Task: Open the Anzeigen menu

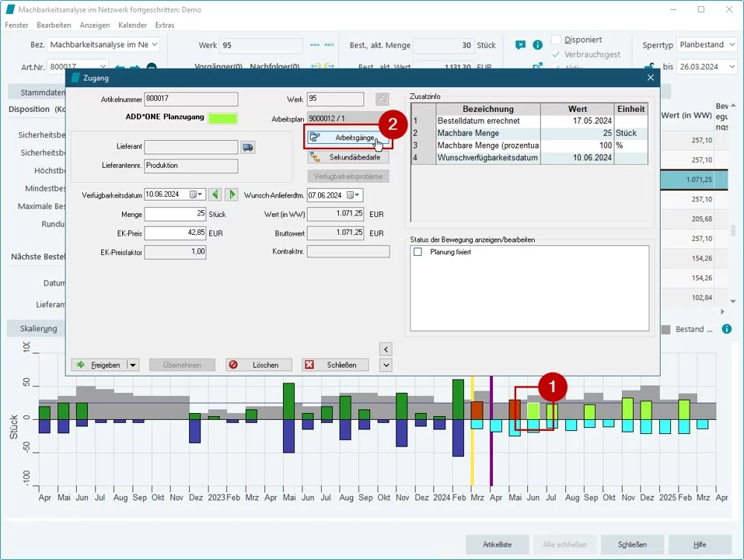Action: (x=94, y=25)
